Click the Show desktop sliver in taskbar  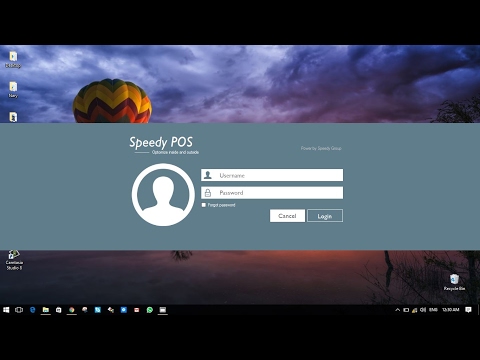click(478, 310)
